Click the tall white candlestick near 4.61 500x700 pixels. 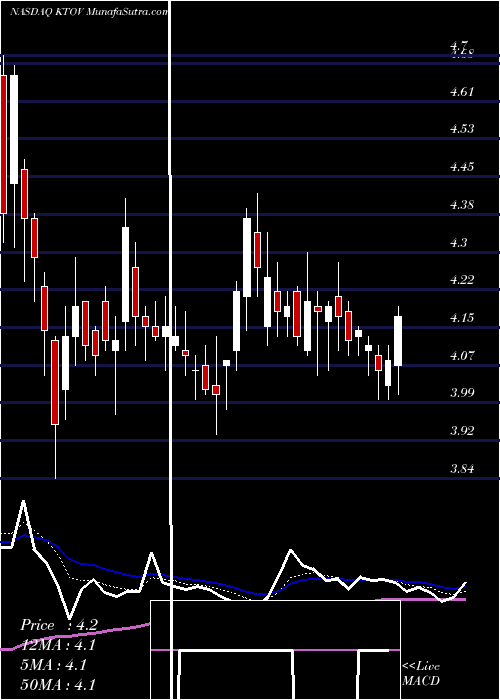click(x=14, y=129)
